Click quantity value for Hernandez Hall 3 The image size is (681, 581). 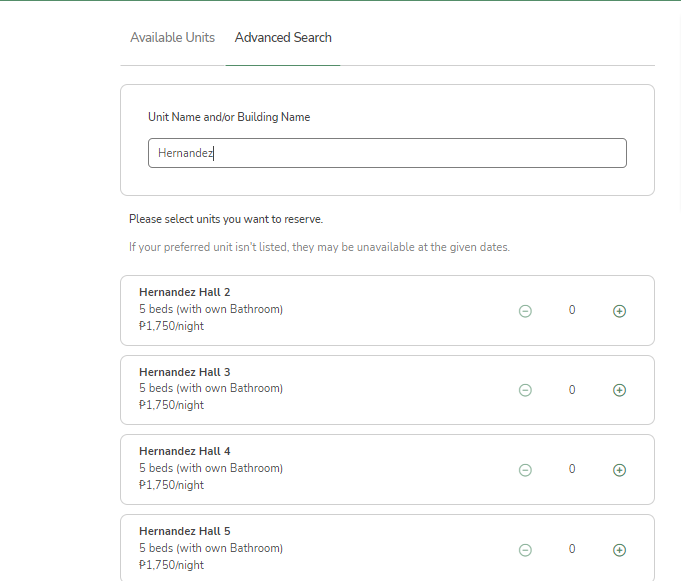coord(572,390)
